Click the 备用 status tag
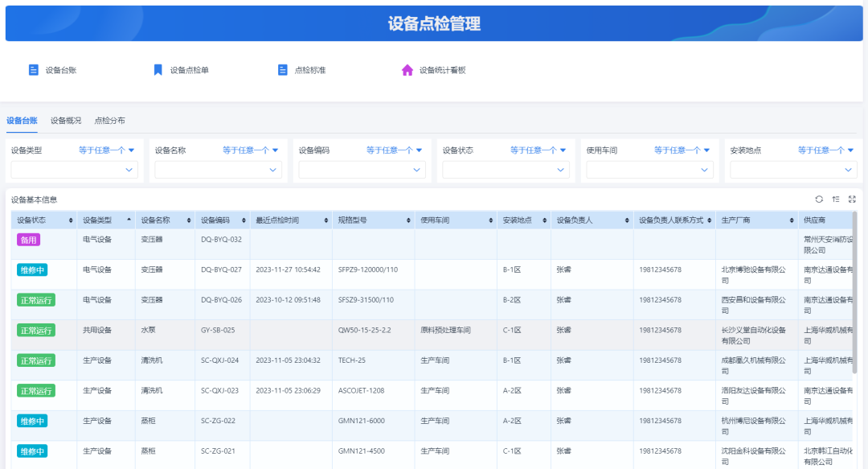This screenshot has width=868, height=469. (28, 240)
